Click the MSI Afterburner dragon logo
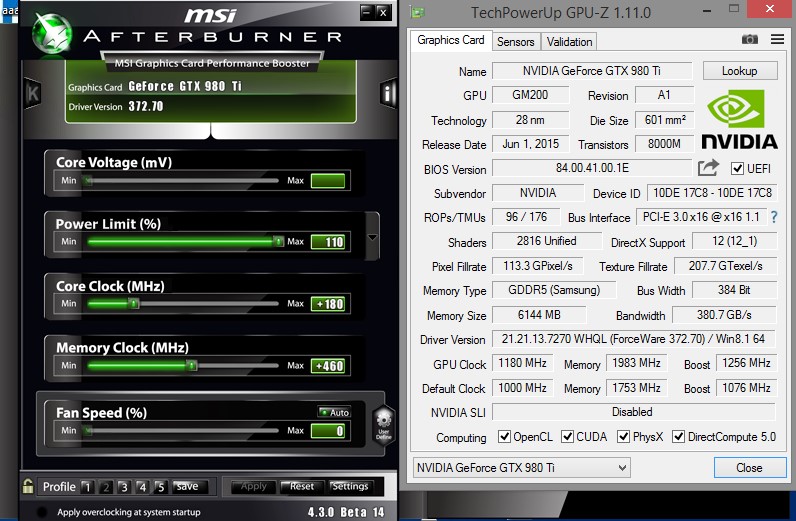 coord(51,34)
